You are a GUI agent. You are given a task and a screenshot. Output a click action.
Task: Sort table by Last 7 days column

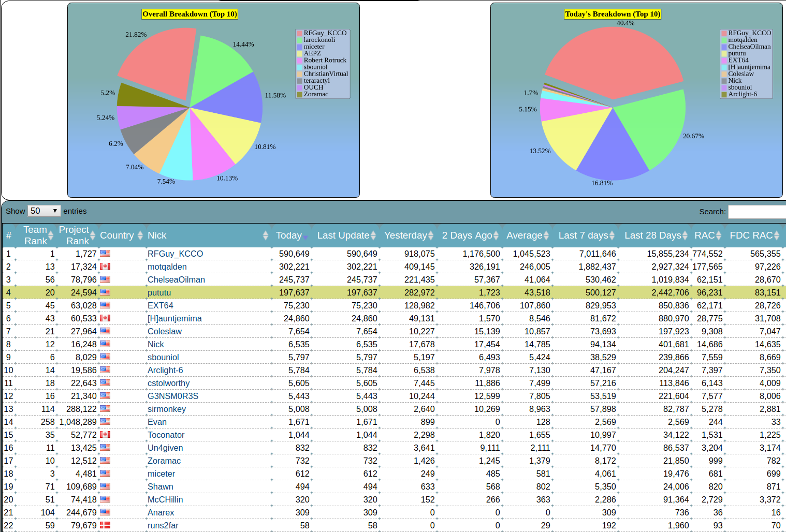pos(583,235)
